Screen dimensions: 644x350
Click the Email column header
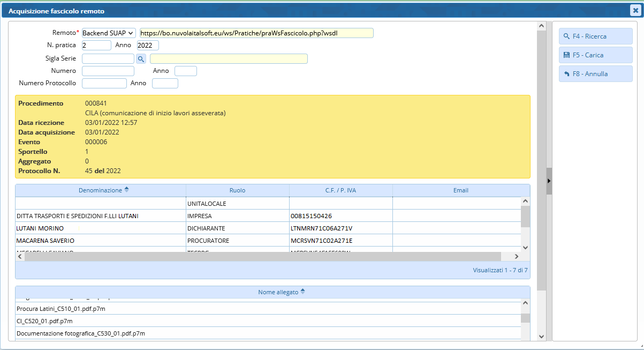tap(460, 190)
